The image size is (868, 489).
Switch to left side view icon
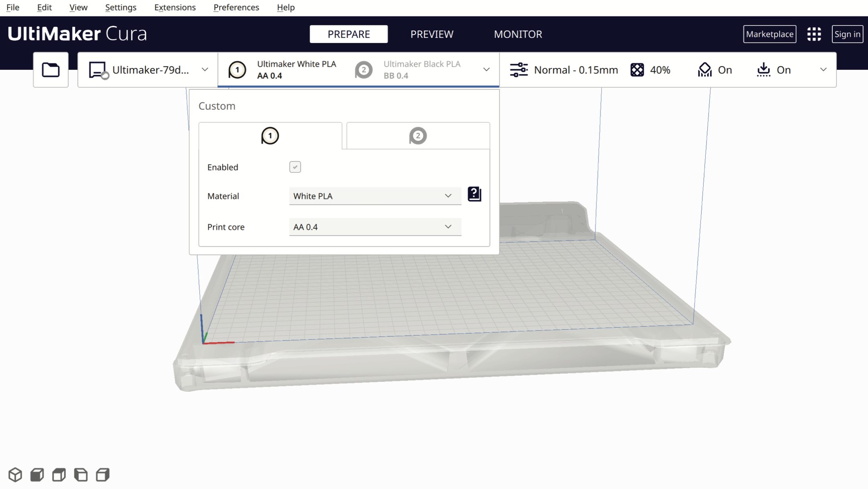(81, 475)
